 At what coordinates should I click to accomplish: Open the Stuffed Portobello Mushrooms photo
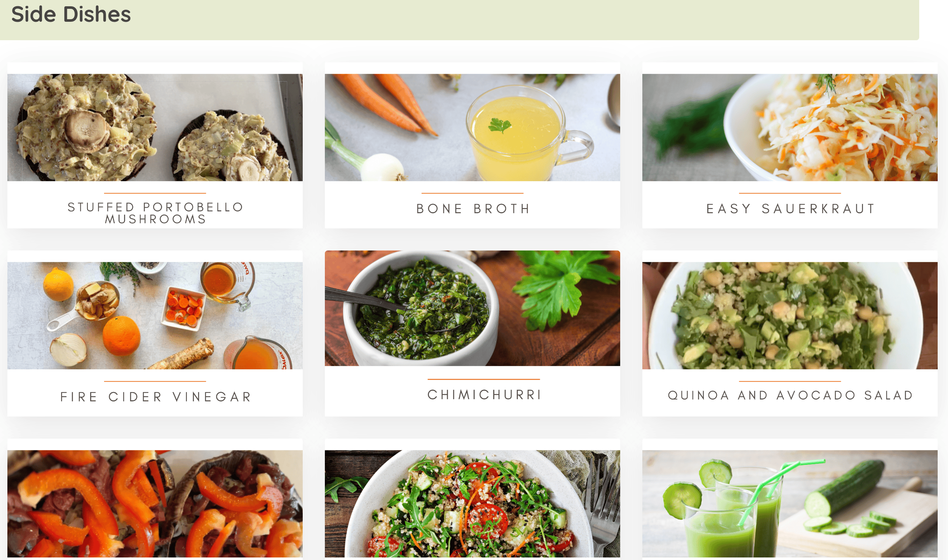(x=155, y=127)
